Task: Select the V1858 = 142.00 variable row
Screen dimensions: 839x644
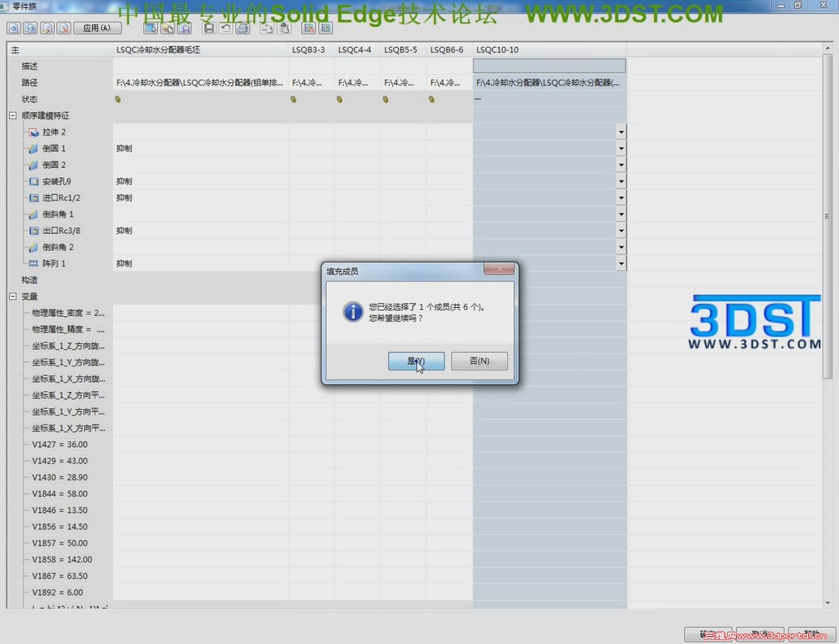Action: 62,560
